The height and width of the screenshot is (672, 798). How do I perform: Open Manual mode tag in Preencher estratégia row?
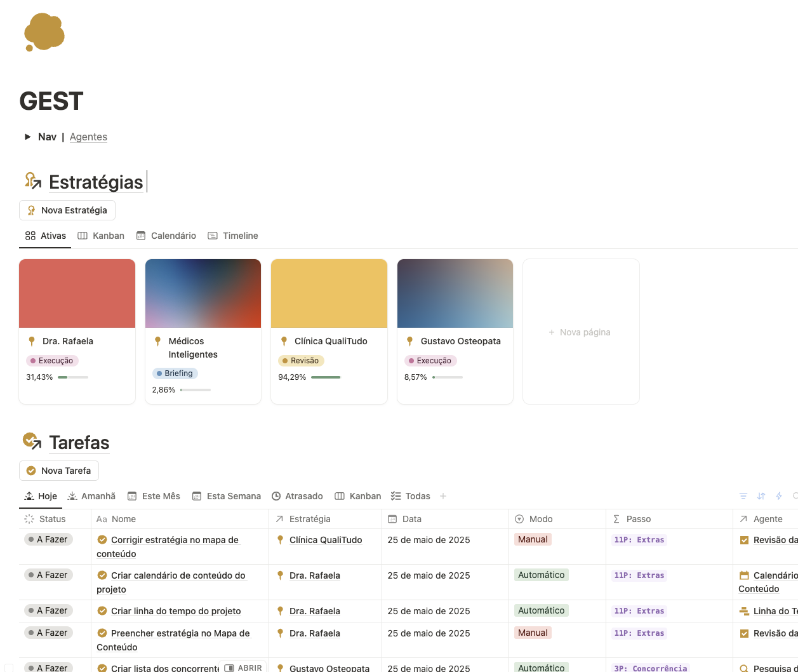point(533,633)
